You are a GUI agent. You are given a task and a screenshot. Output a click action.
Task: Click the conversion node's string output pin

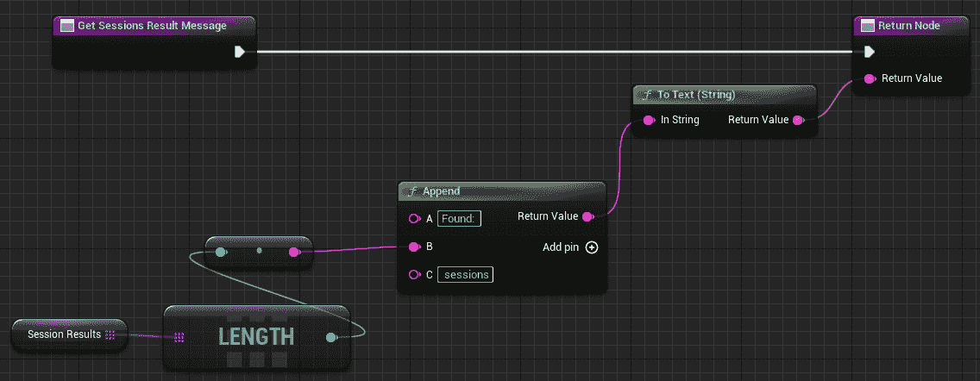(x=294, y=252)
